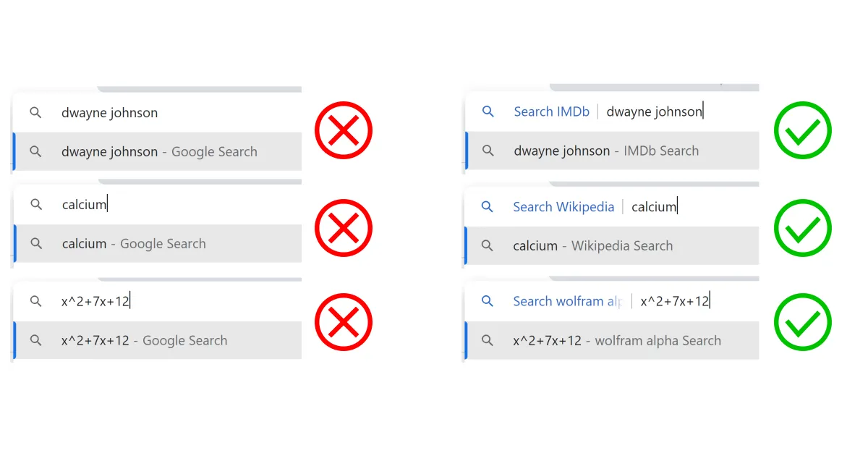Click the blue magnifier next to Search Wikipedia
This screenshot has width=868, height=456.
tap(488, 207)
